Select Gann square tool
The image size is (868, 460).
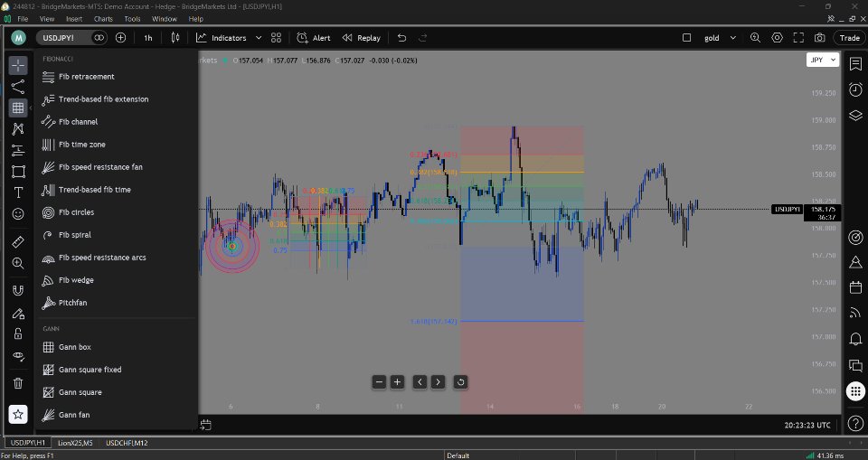pos(117,392)
